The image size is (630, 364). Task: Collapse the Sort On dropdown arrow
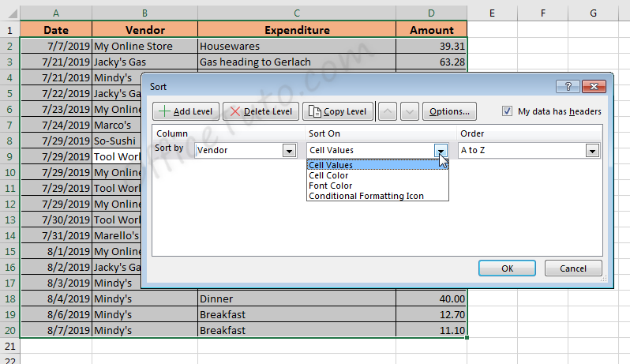(x=441, y=151)
